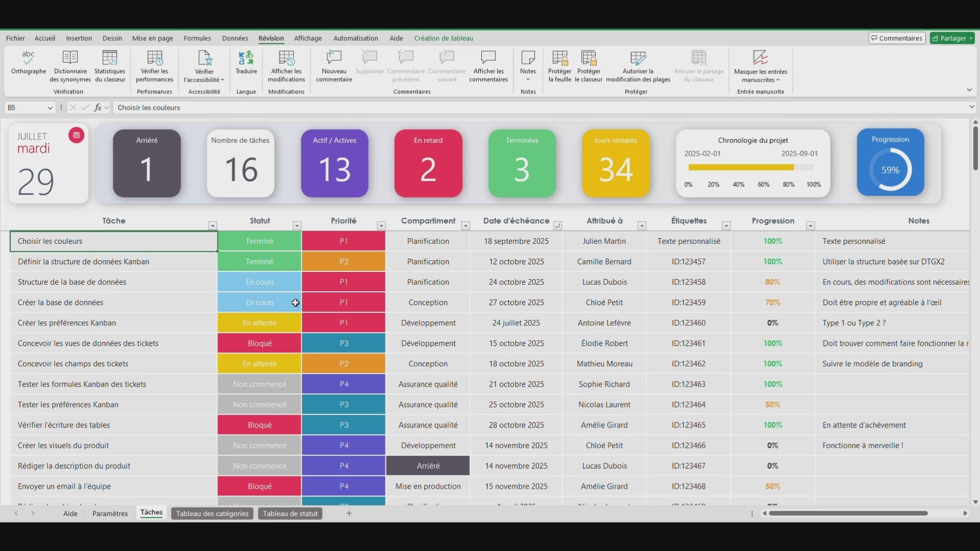980x551 pixels.
Task: Click Protéger le classeur
Action: pos(589,66)
